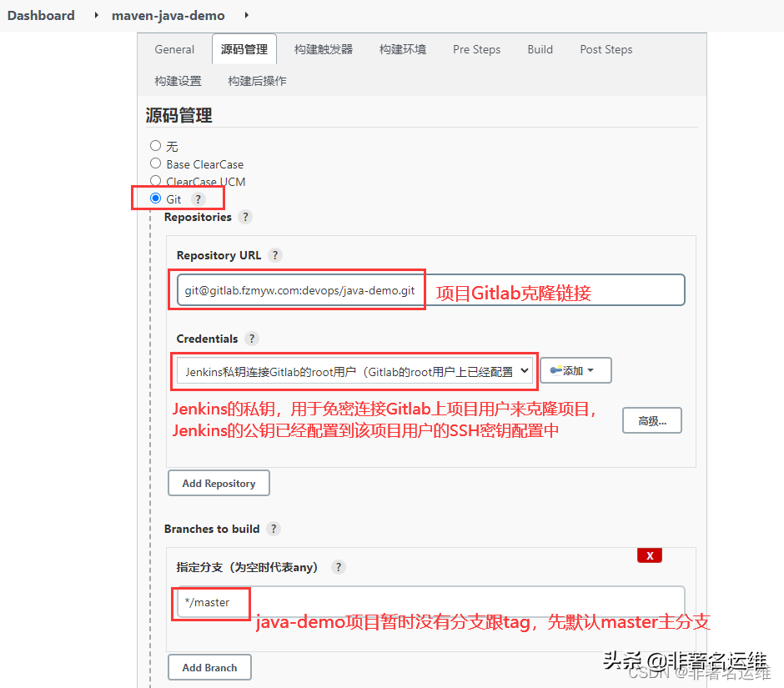784x688 pixels.
Task: Select the Git radio button
Action: coord(155,198)
